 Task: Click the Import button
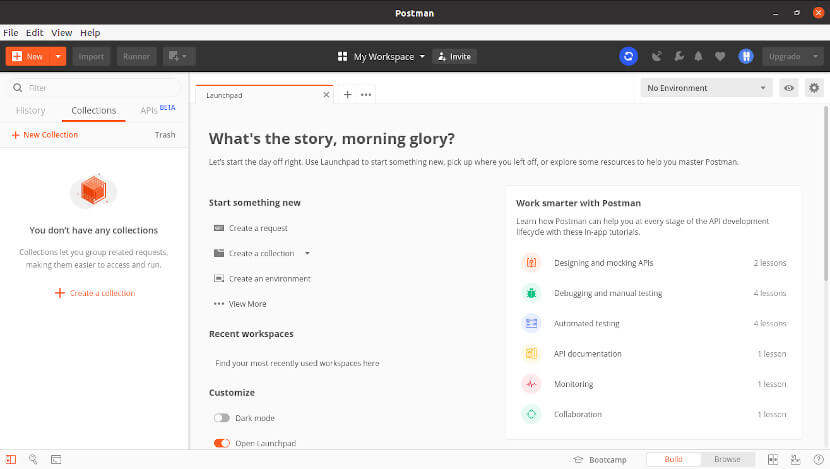tap(91, 57)
